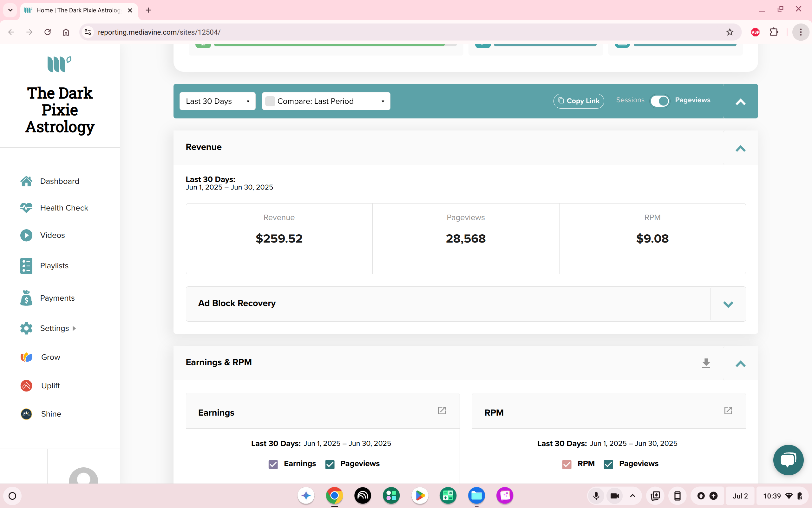The height and width of the screenshot is (508, 812).
Task: Open the Last 30 Days dropdown
Action: 217,101
